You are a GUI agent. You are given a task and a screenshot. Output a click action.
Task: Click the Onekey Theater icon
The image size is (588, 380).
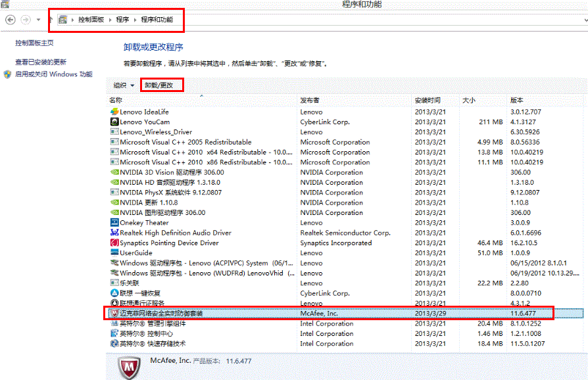[x=114, y=223]
